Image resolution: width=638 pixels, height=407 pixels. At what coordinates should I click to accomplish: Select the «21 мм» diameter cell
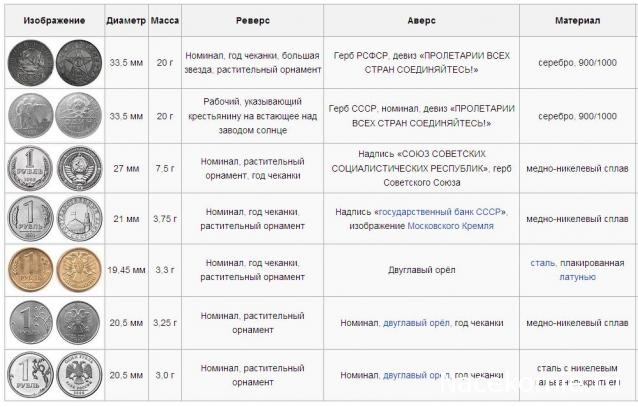pyautogui.click(x=126, y=219)
